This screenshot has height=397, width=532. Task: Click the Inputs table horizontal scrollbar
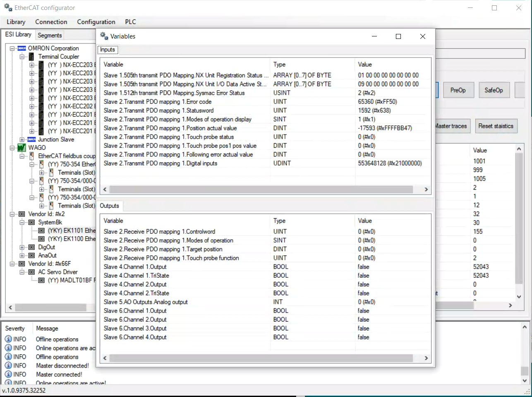coord(261,189)
